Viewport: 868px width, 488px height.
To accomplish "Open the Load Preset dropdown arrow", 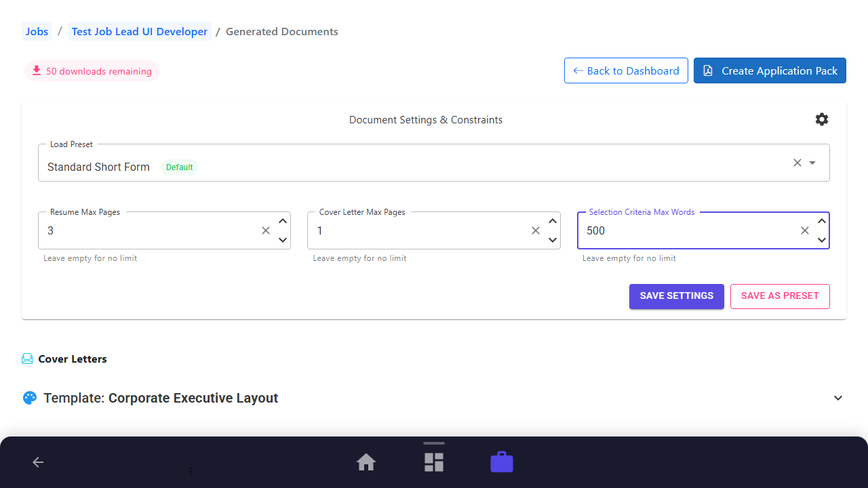I will click(x=812, y=163).
